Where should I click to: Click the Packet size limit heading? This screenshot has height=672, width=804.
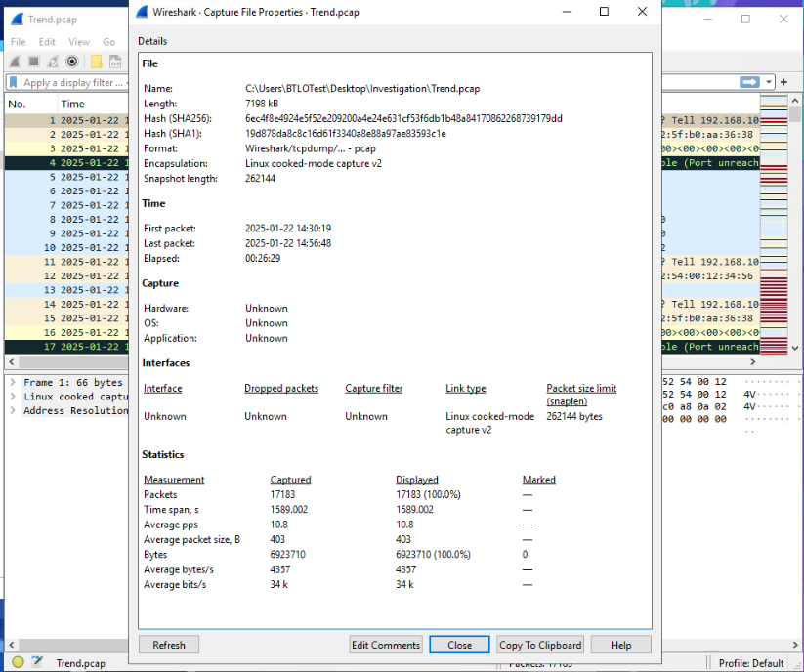pyautogui.click(x=581, y=395)
